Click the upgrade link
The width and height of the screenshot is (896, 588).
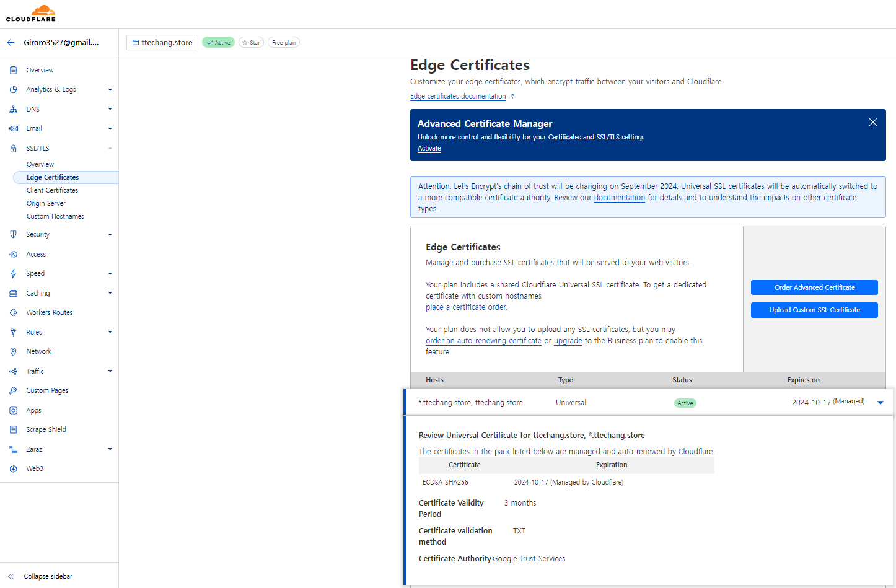click(x=568, y=341)
